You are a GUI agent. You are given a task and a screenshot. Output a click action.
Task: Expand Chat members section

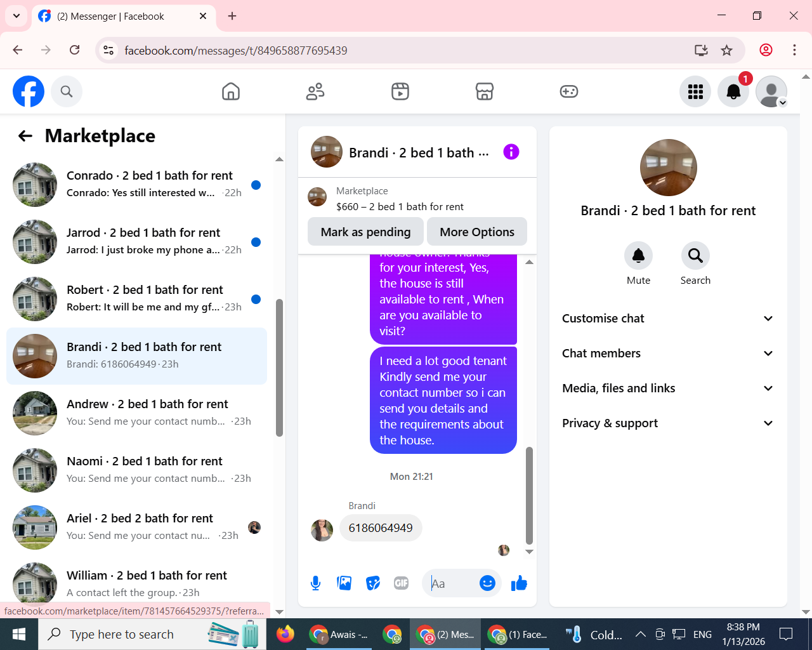click(668, 353)
